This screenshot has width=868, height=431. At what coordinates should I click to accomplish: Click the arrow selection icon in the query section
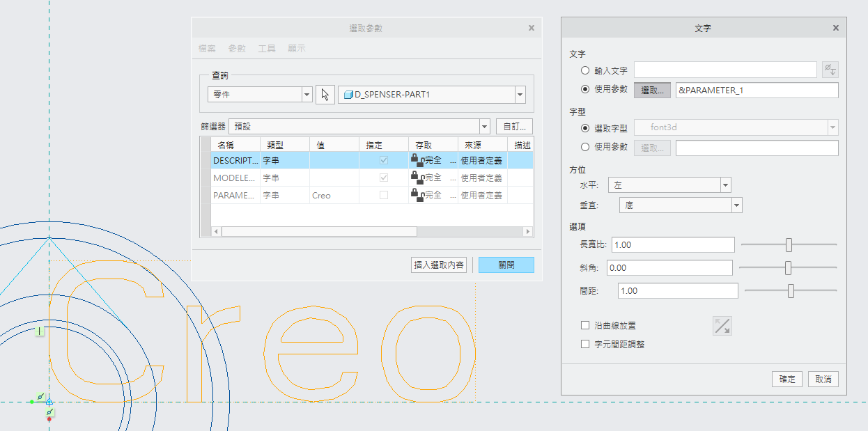325,95
